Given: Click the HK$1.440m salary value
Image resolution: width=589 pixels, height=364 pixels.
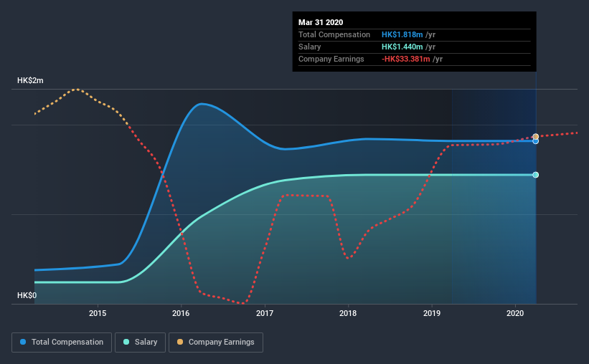Looking at the screenshot, I should coord(402,47).
